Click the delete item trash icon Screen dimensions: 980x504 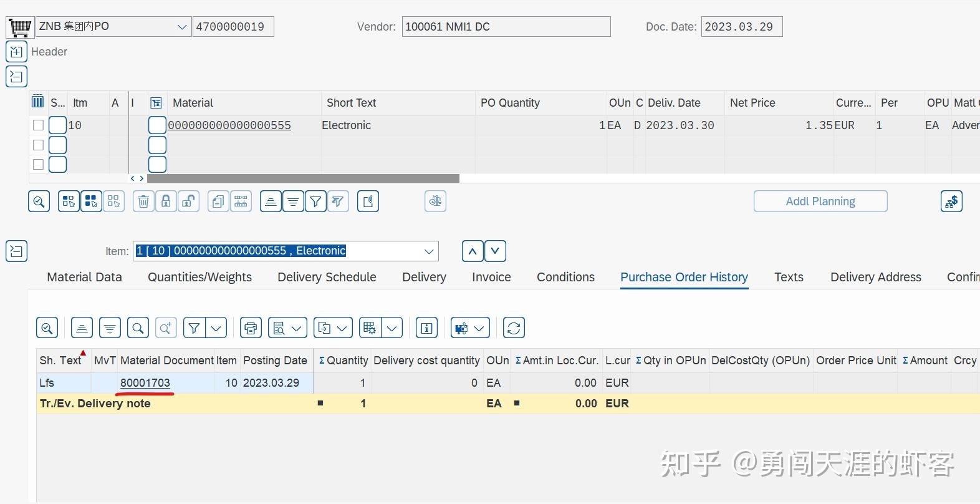143,201
